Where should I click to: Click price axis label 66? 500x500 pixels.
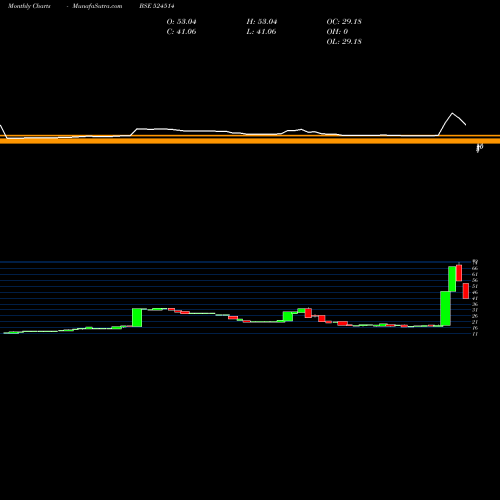pos(475,268)
